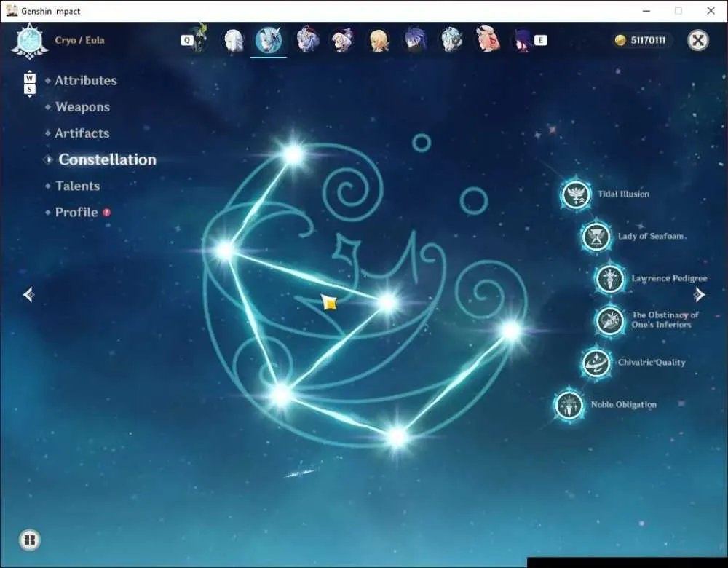
Task: Click the "Cryo / Eula" character title
Action: tap(79, 40)
